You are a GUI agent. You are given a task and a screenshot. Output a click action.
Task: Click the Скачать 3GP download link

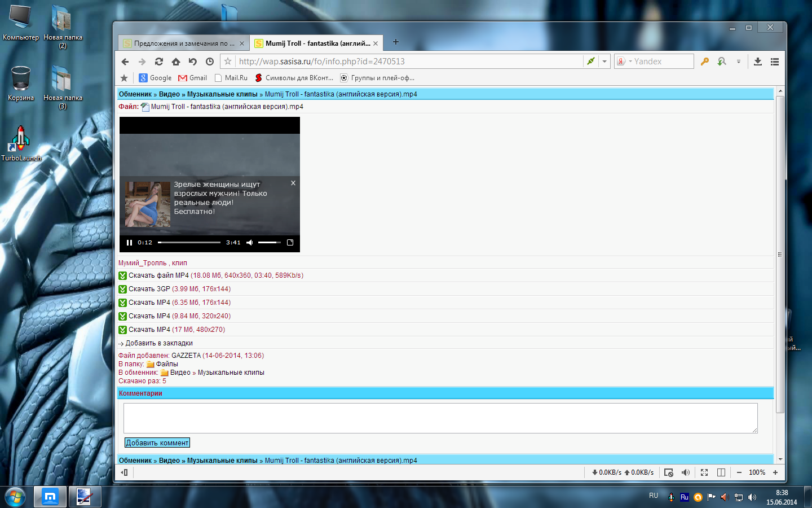(x=149, y=289)
